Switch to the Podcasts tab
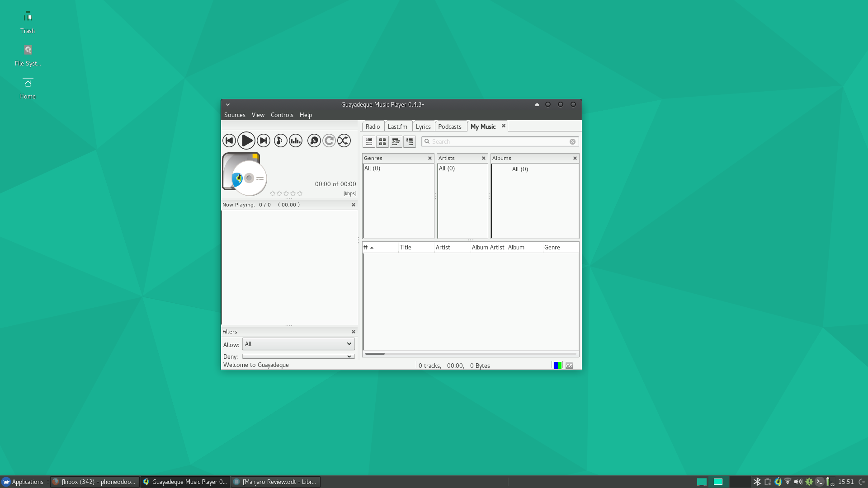 [450, 127]
